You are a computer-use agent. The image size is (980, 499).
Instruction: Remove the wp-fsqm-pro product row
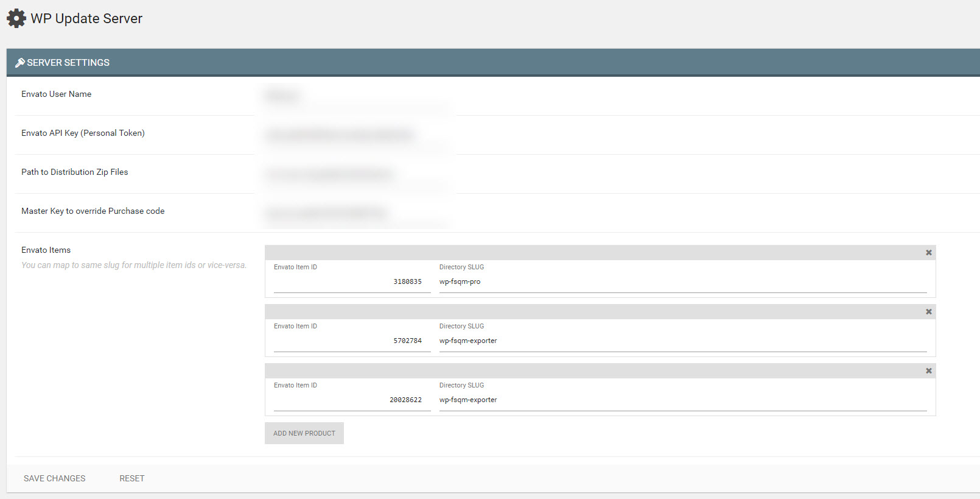[x=929, y=253]
